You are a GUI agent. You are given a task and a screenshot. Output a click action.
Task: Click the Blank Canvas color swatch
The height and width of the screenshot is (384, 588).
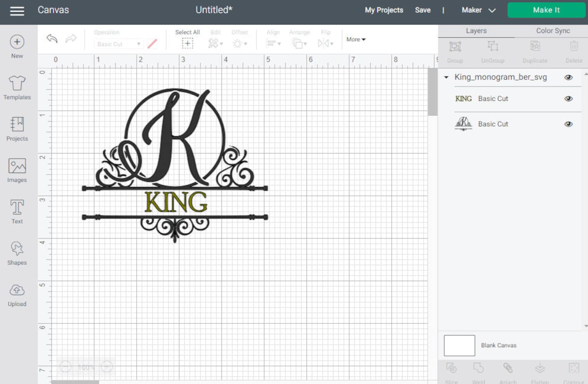(x=459, y=345)
